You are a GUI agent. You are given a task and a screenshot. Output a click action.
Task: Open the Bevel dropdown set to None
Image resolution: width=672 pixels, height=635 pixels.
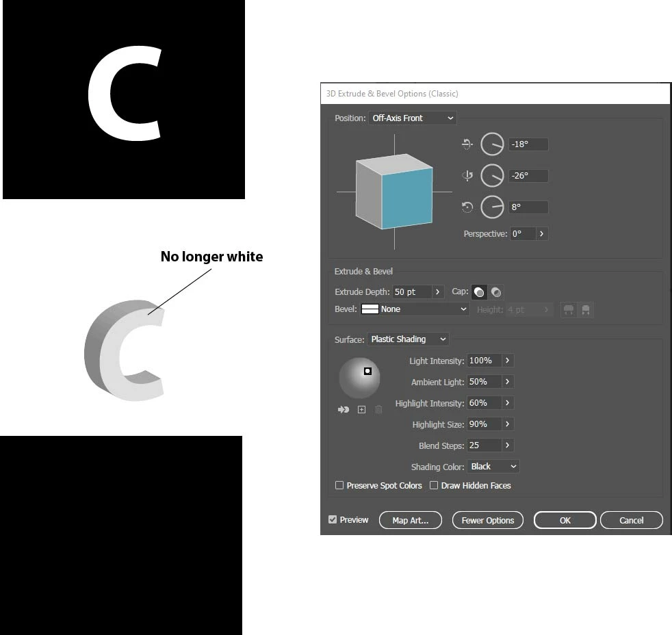414,309
